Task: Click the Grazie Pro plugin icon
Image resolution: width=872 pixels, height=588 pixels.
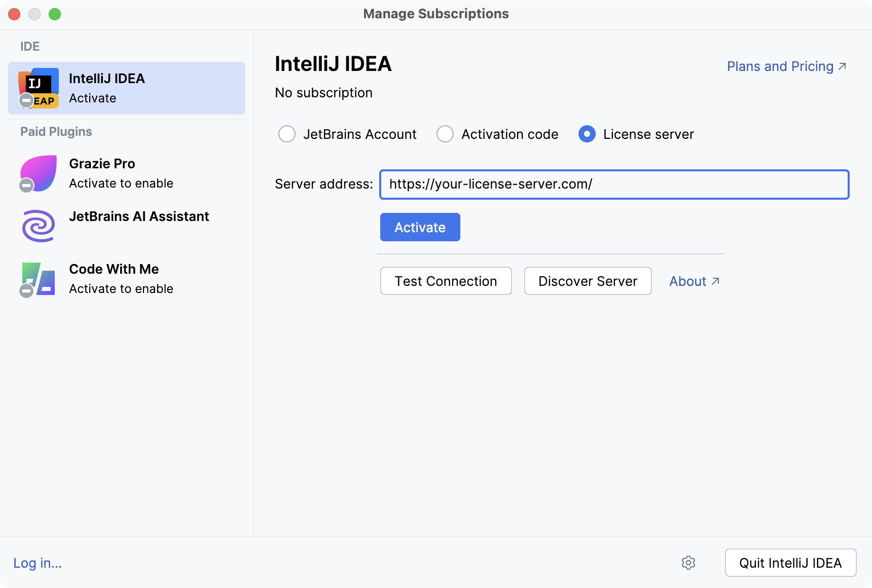Action: pos(38,173)
